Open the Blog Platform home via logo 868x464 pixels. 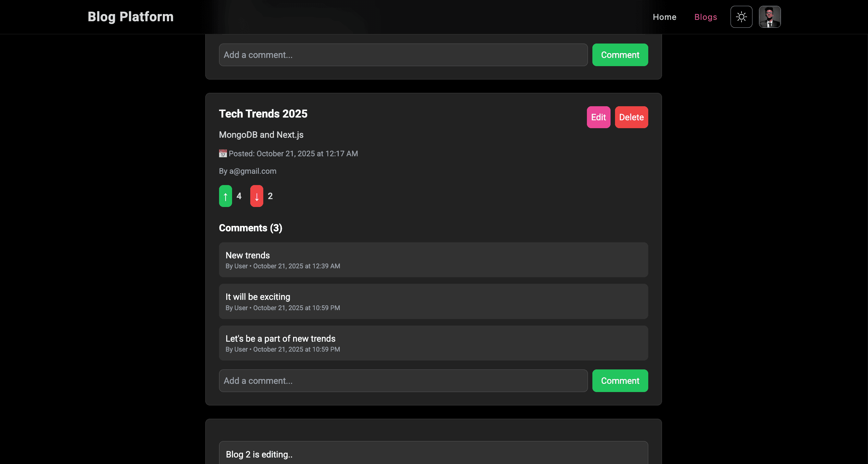[x=131, y=16]
